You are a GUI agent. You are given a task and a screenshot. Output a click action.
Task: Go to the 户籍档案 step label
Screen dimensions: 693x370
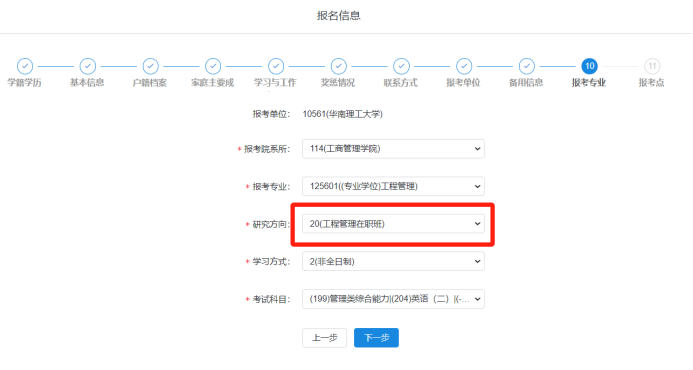coord(150,83)
